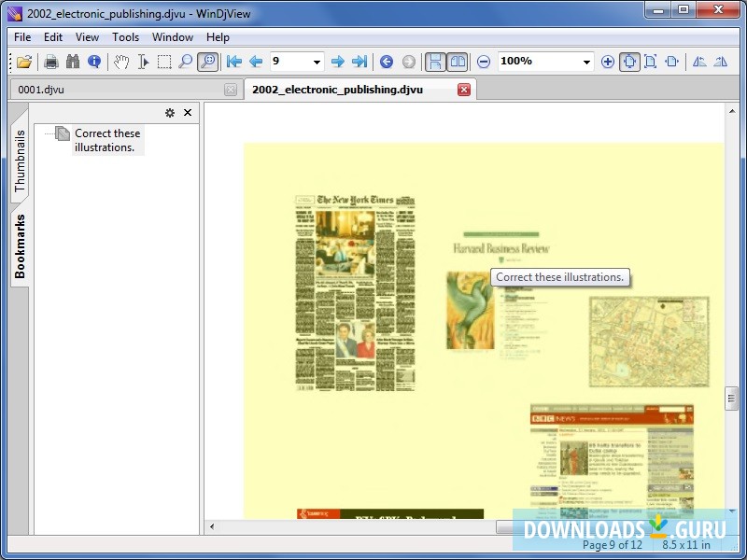747x560 pixels.
Task: Open the View menu
Action: click(87, 37)
